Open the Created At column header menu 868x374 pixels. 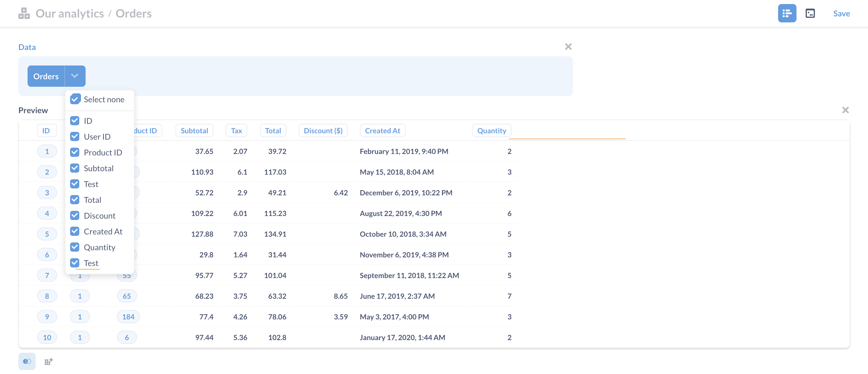(382, 130)
